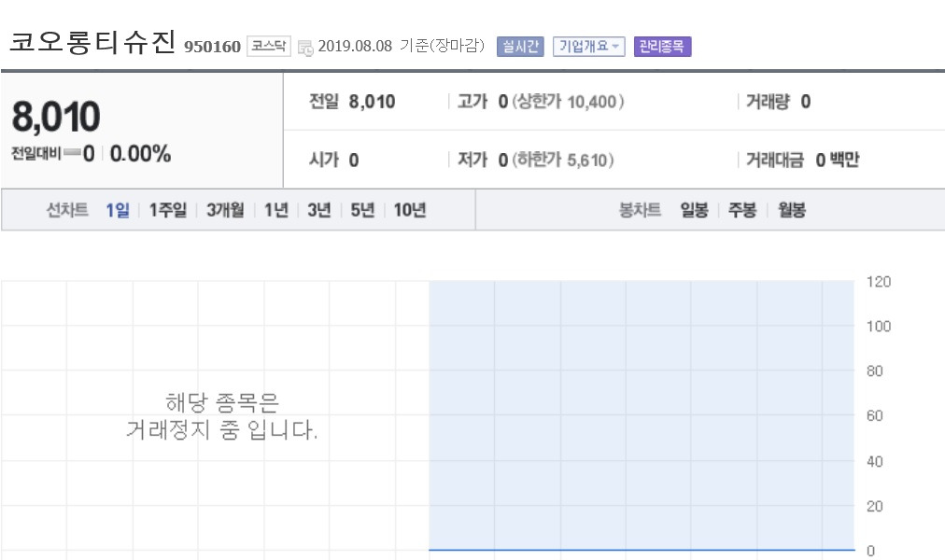Click the 거래정지 notice message on chart

[x=221, y=416]
